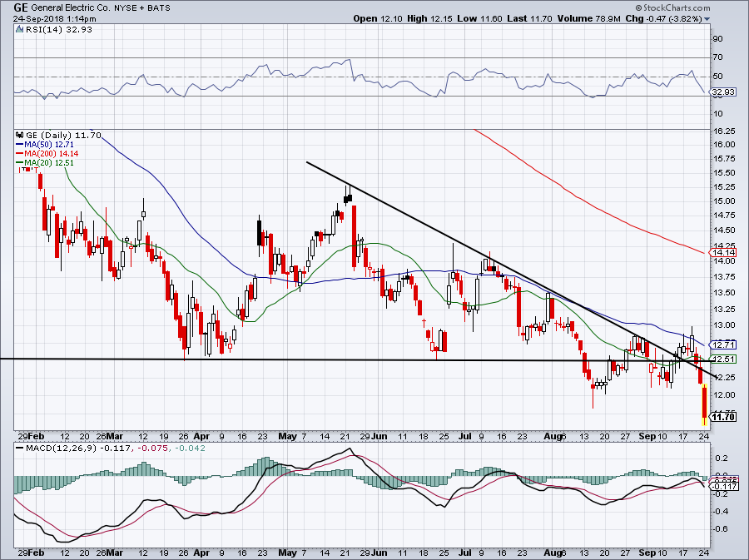Click the RSI(14) 32.93 panel label
Viewport: 749px width, 560px height.
[58, 29]
